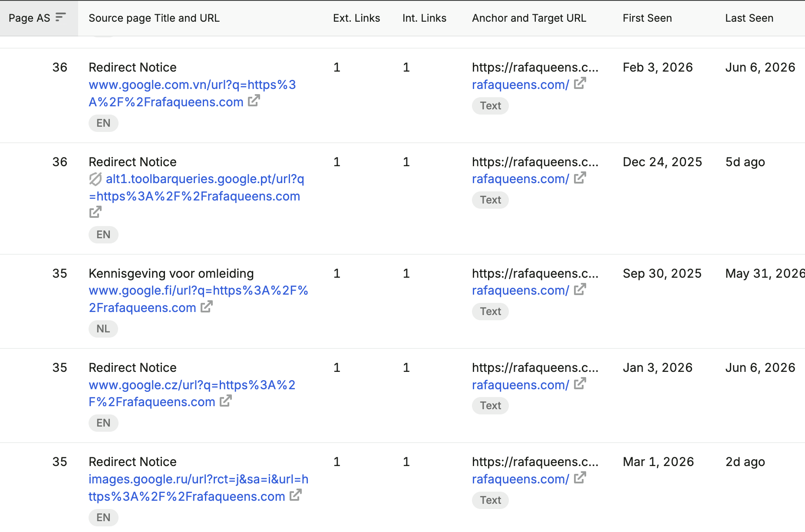Open target external icon in Sep 30, 2025 row
Viewport: 805px width, 532px height.
pos(580,289)
